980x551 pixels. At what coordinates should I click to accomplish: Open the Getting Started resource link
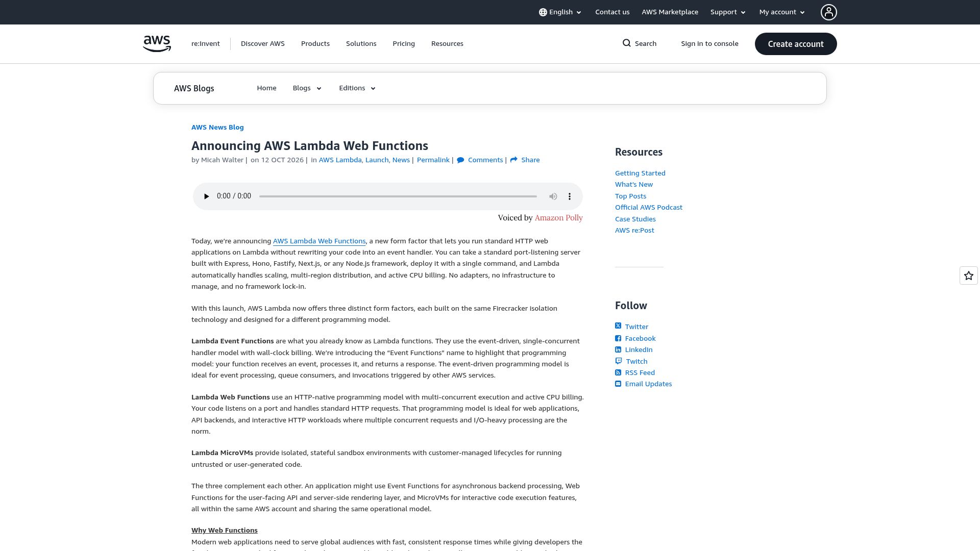click(x=640, y=173)
